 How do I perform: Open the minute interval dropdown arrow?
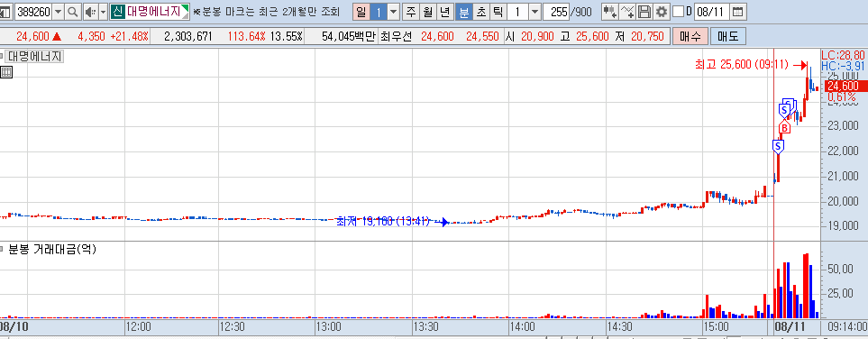point(535,11)
